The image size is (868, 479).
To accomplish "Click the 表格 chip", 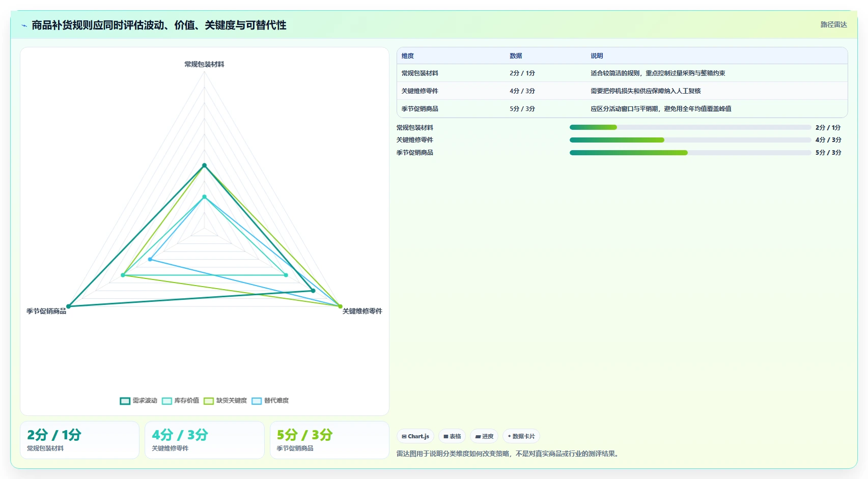I will pyautogui.click(x=452, y=436).
